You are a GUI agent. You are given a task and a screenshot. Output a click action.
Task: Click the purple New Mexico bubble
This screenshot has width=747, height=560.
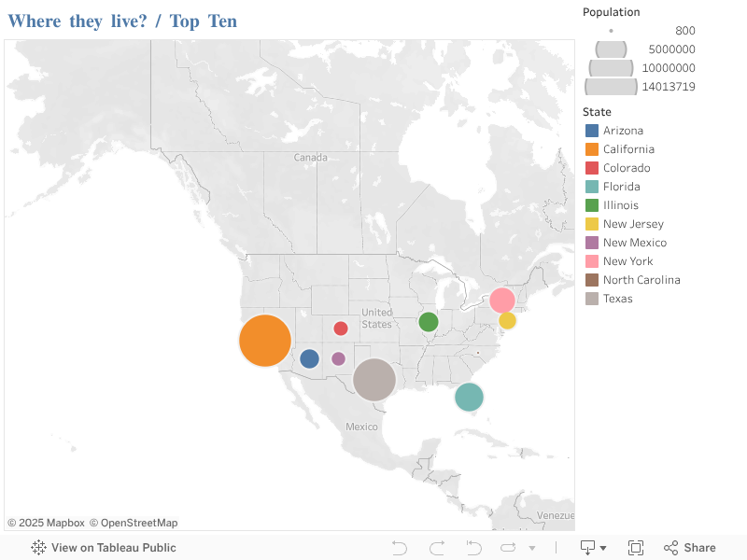pyautogui.click(x=338, y=358)
